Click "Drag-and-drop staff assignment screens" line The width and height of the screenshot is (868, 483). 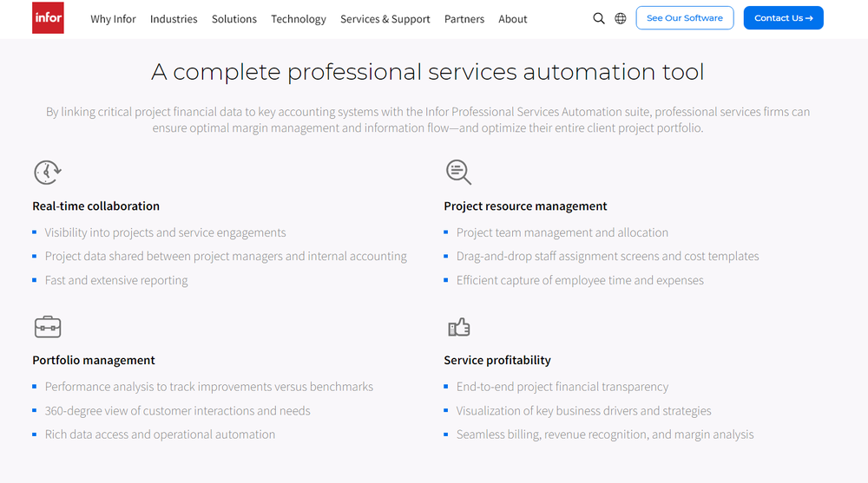click(608, 256)
